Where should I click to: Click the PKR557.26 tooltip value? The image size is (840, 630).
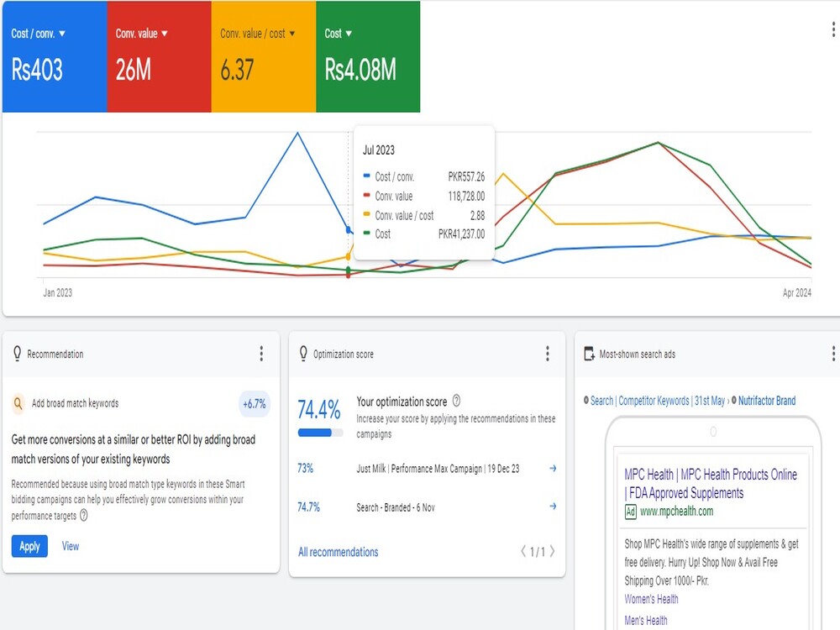click(466, 176)
